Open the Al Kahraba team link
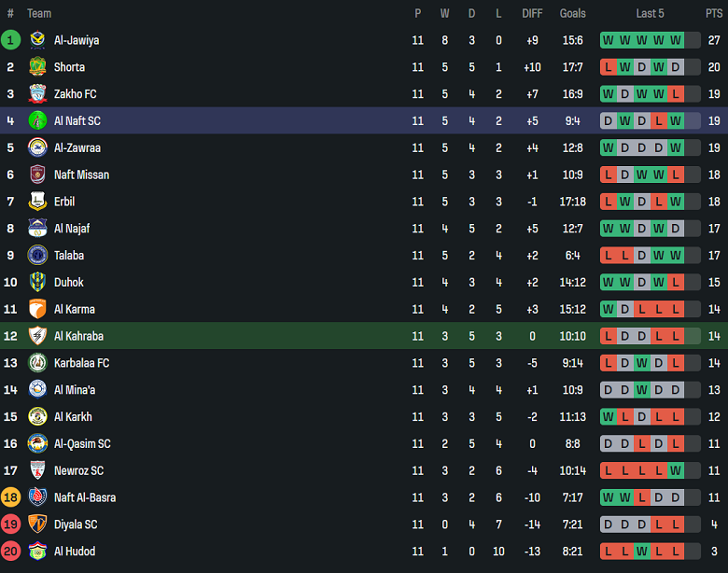 [78, 336]
